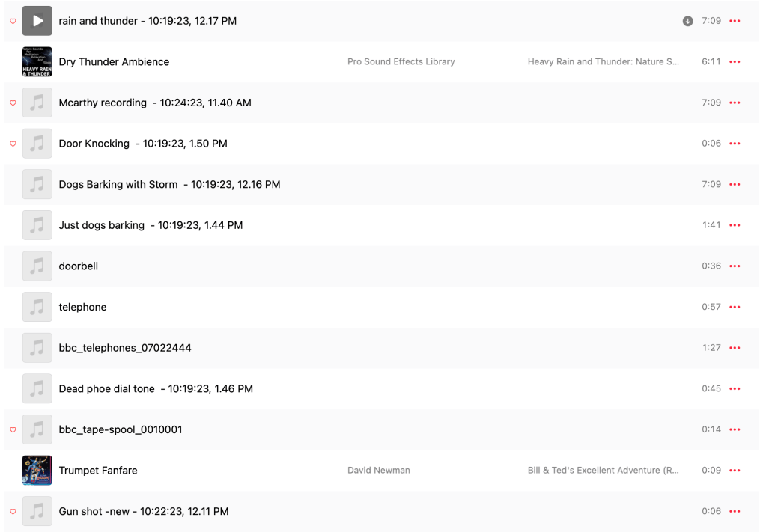Toggle heart on Mcarthy recording track
The height and width of the screenshot is (532, 766).
tap(13, 103)
